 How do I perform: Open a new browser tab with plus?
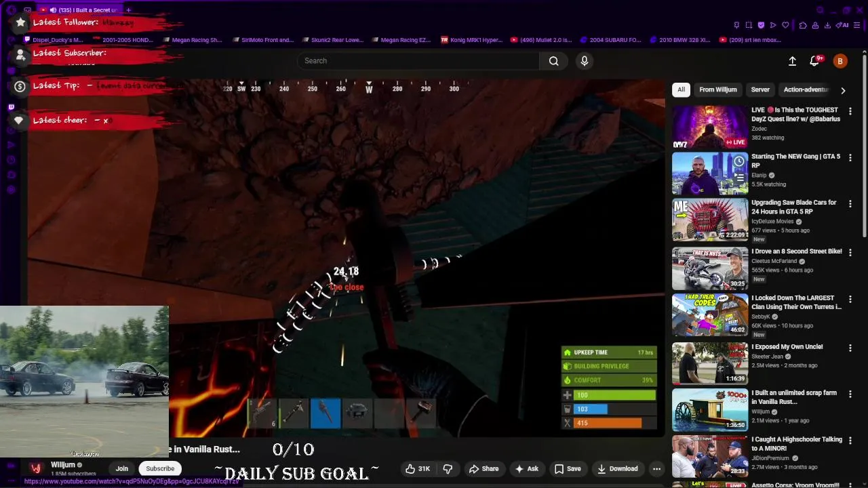tap(128, 10)
